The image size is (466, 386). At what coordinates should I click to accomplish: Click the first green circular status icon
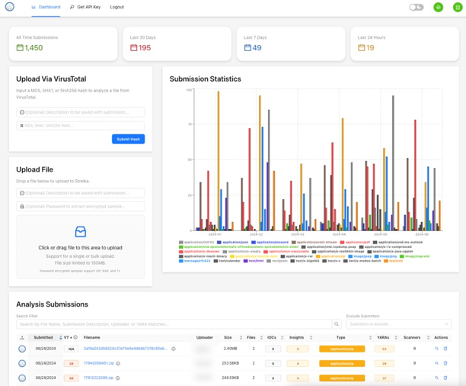pos(438,7)
